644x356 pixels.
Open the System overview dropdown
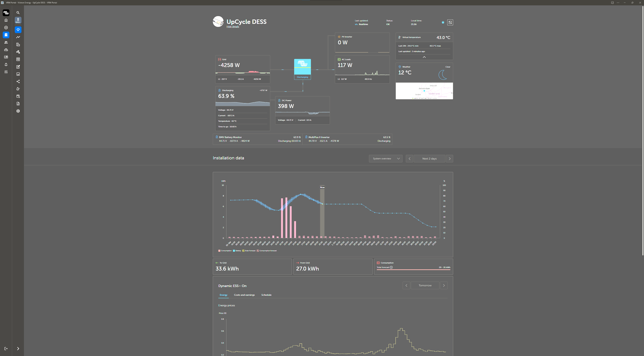[386, 159]
